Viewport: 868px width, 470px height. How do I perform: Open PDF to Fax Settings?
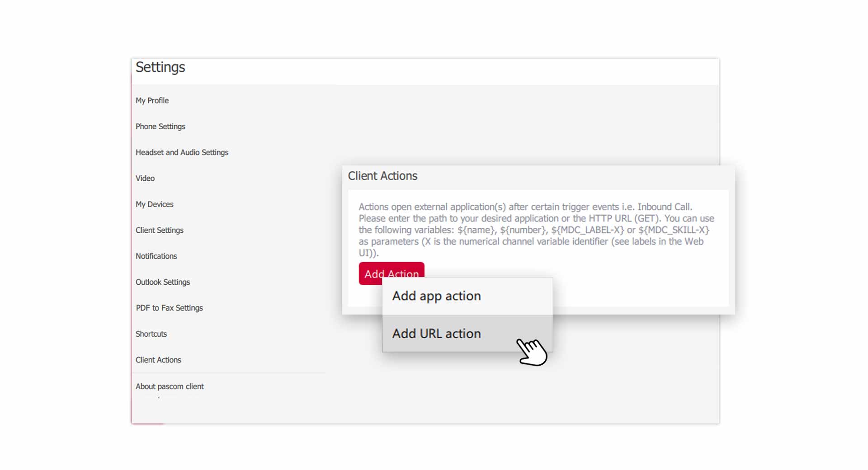[170, 308]
